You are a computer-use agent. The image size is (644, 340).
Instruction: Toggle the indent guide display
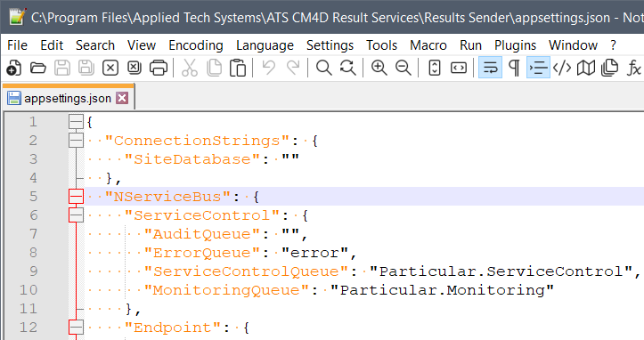(x=538, y=68)
